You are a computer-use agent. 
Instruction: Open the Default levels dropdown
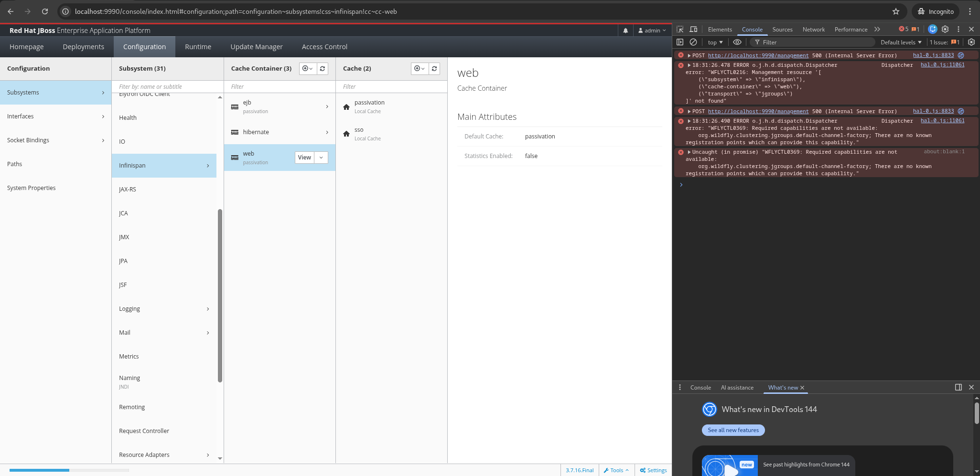[901, 42]
